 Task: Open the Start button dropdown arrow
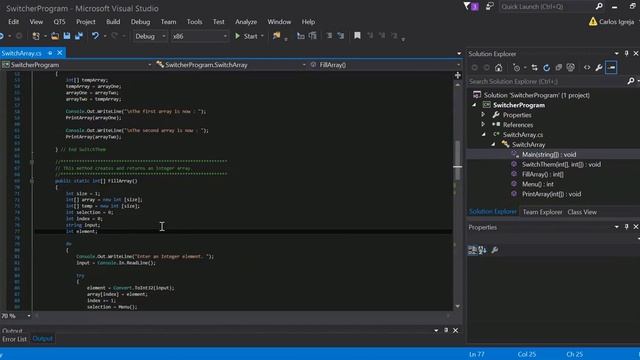262,36
